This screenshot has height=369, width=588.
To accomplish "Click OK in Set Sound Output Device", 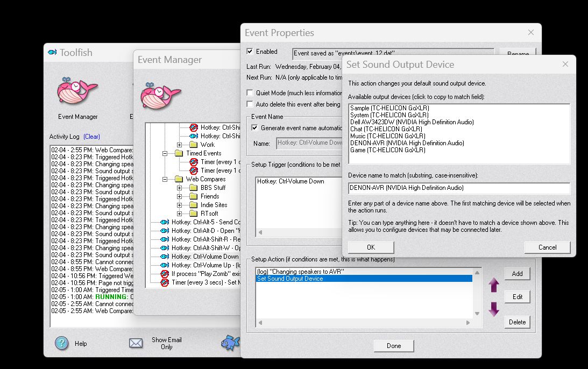I will point(371,247).
